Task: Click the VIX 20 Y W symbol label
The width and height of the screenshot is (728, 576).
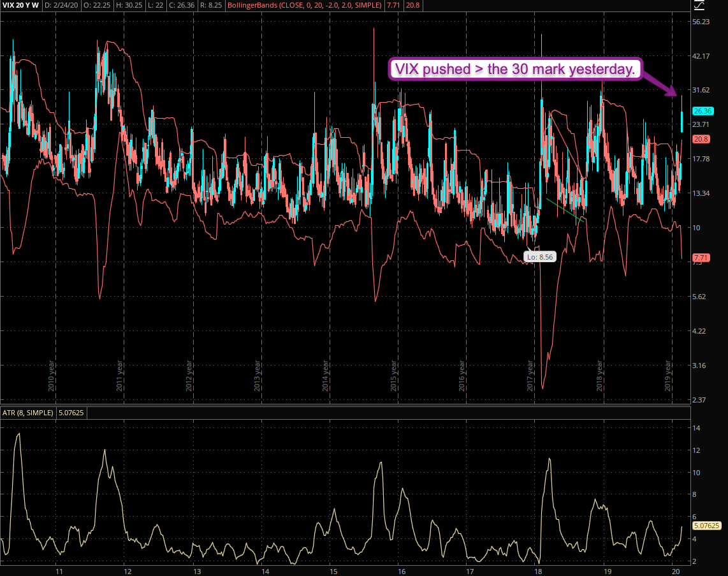Action: tap(20, 5)
